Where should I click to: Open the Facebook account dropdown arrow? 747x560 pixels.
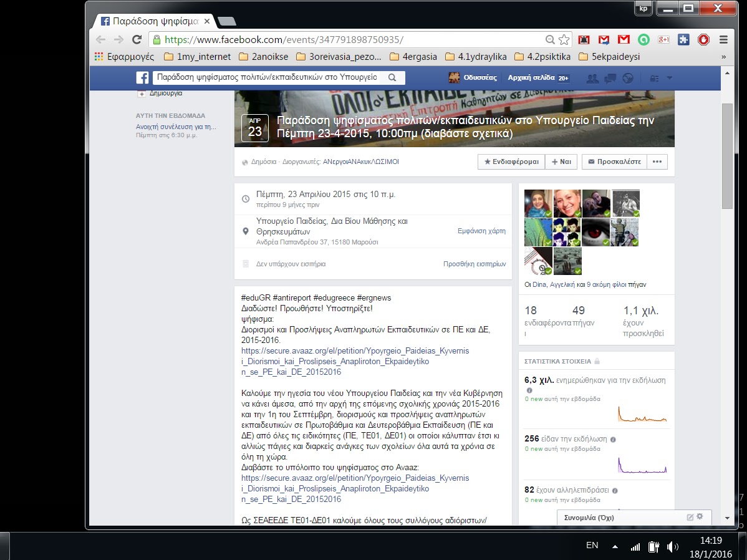[669, 78]
